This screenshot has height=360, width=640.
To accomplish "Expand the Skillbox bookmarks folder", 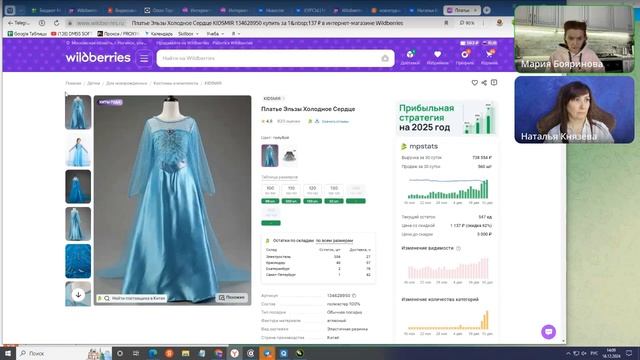I will click(189, 34).
